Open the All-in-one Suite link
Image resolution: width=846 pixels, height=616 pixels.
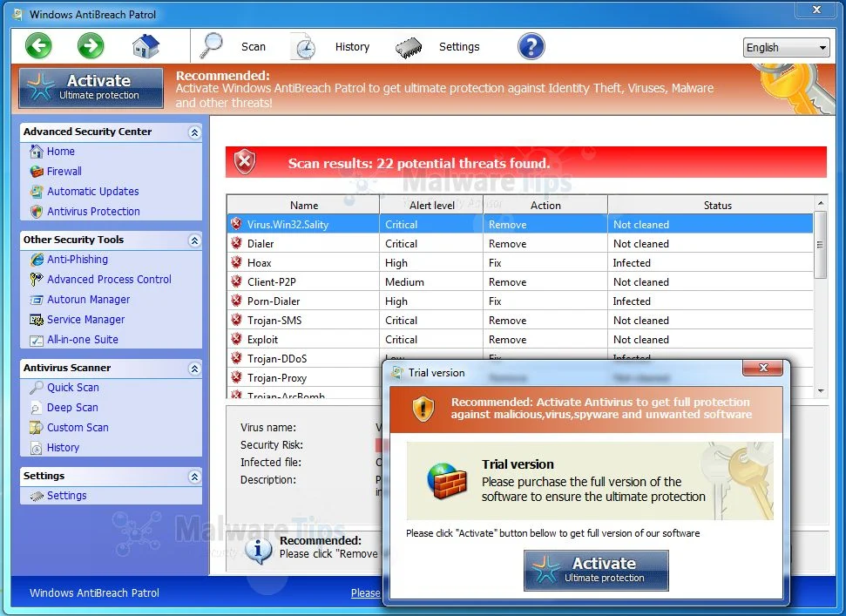(x=83, y=340)
